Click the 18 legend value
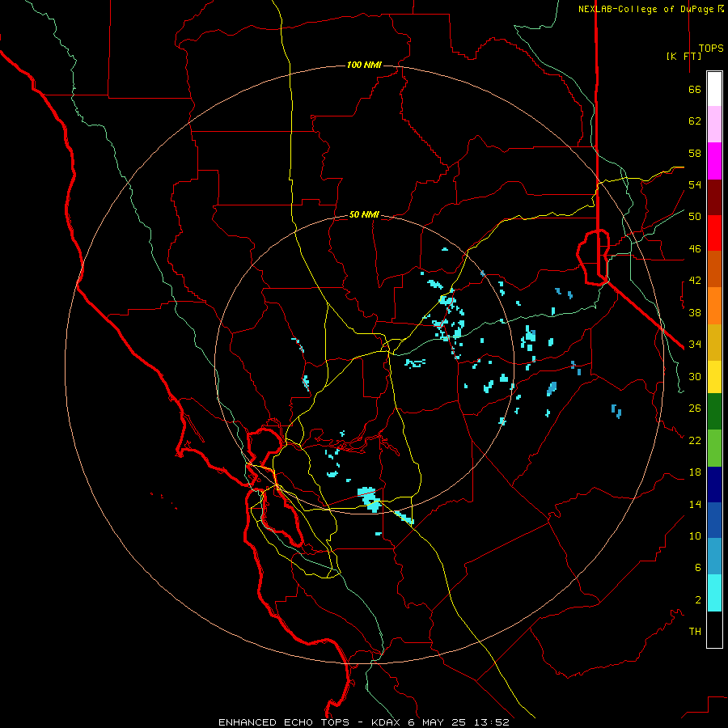The width and height of the screenshot is (728, 728). pos(695,472)
